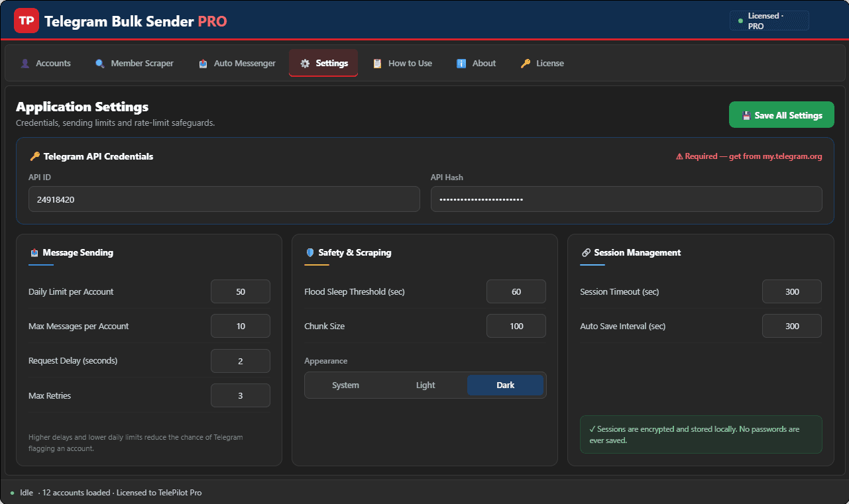Screen dimensions: 849x504
Task: Click the Max Messages per Account field
Action: click(241, 327)
